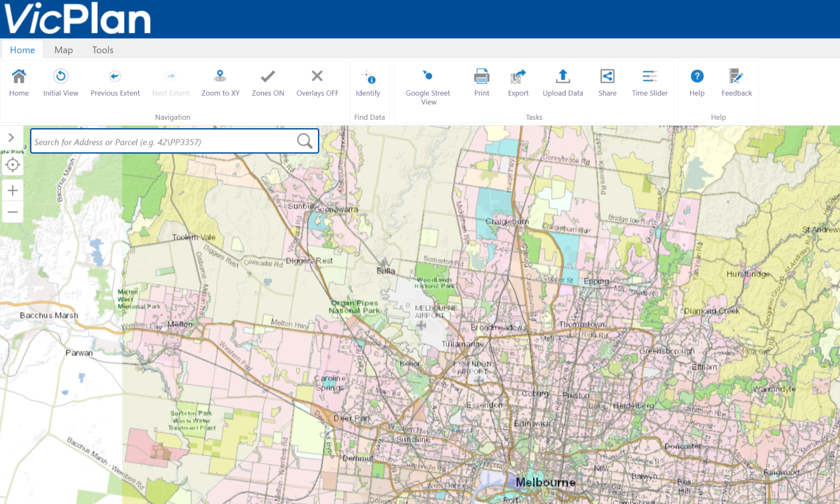Screen dimensions: 840x504
Task: Click the Heidelberg map label
Action: tap(633, 405)
